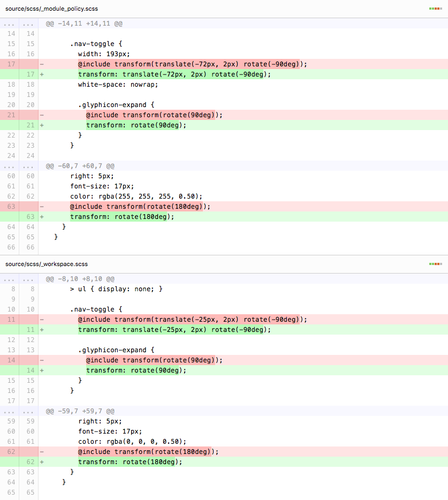Open the source/scss/_module_policy.scss file header link
The image size is (448, 500).
point(52,9)
